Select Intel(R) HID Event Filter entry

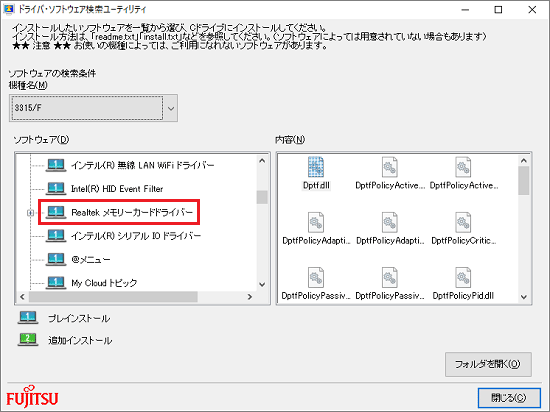click(117, 189)
